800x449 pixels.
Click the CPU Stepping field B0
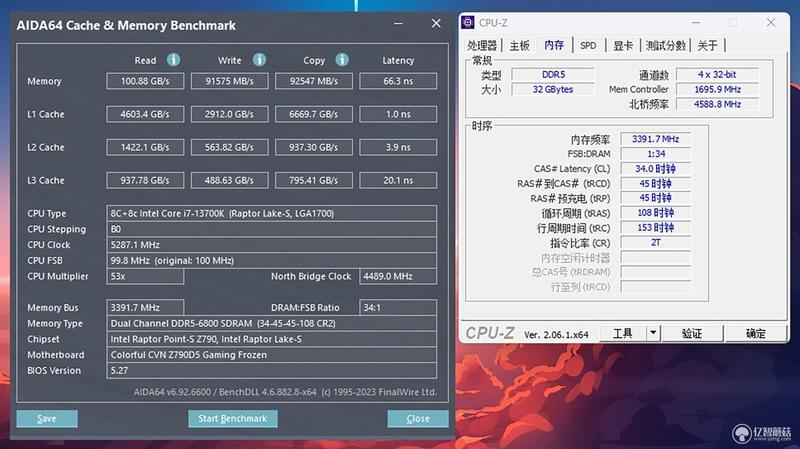[x=271, y=229]
